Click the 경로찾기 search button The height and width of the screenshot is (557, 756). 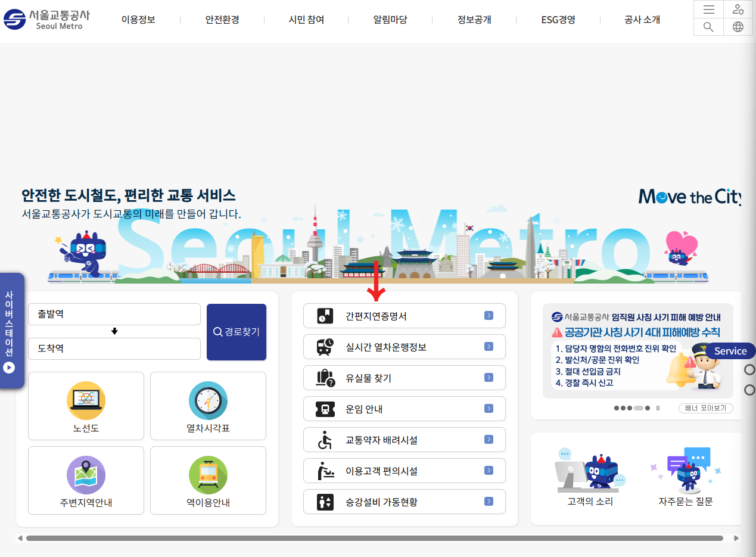236,332
